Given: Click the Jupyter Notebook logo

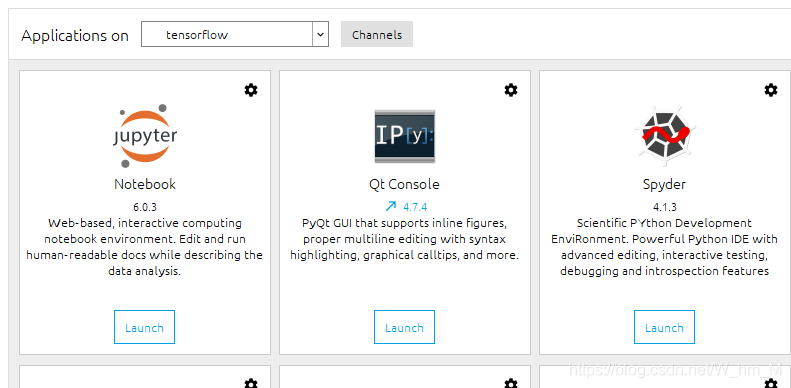Looking at the screenshot, I should coord(145,135).
